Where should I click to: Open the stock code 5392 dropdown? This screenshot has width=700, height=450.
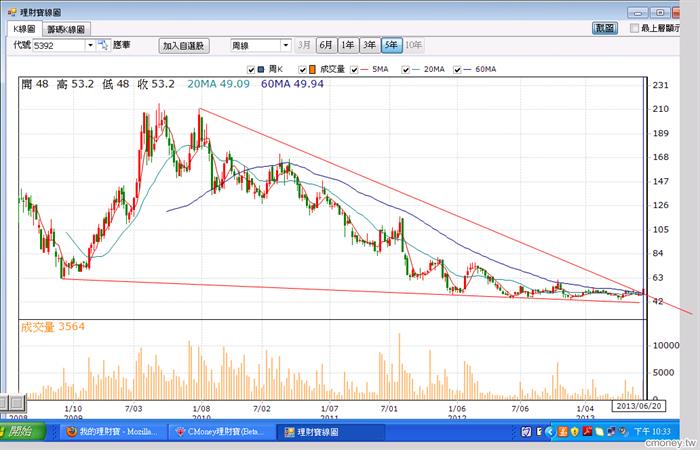90,45
